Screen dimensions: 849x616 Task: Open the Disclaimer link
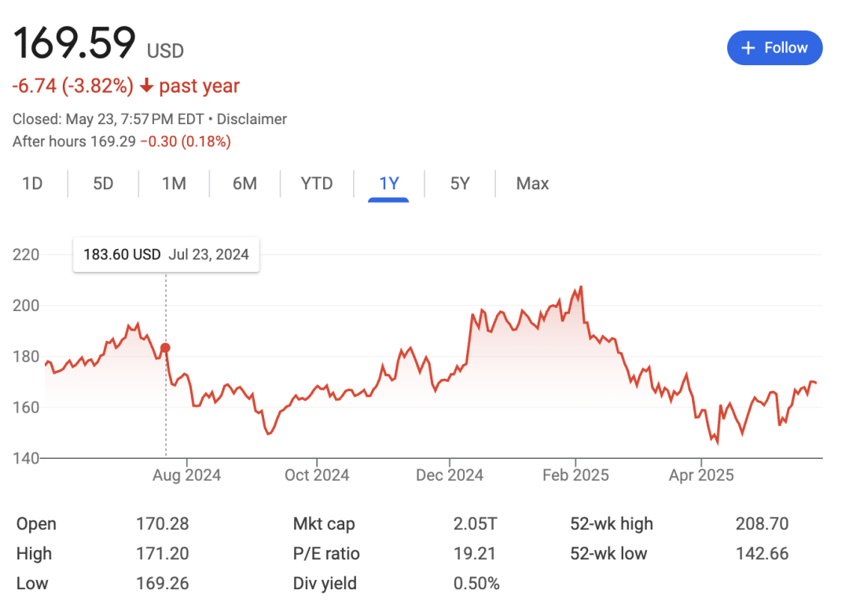pos(252,119)
